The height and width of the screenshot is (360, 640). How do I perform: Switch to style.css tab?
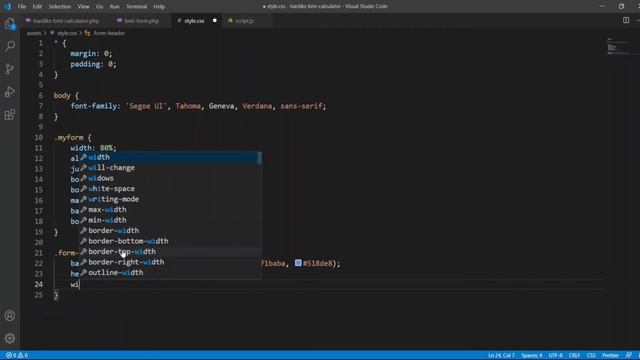(x=194, y=20)
